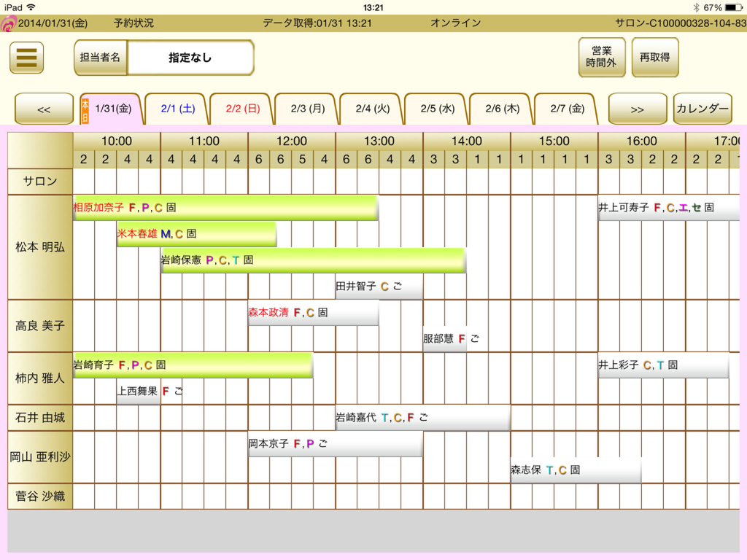Screen dimensions: 747x560
Task: Advance to next week with >> button
Action: click(637, 109)
